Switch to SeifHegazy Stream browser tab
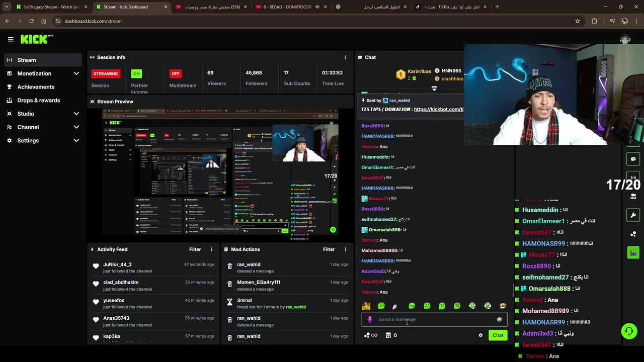 51,7
